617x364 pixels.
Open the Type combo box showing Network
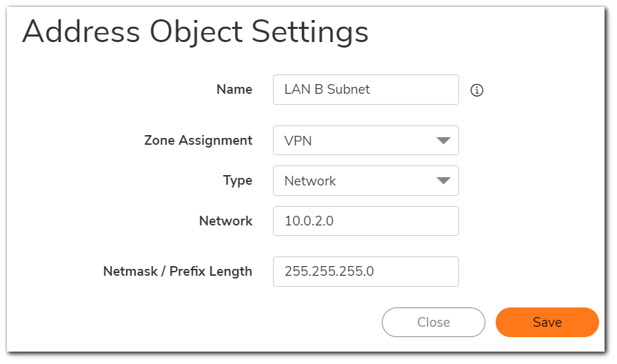366,181
